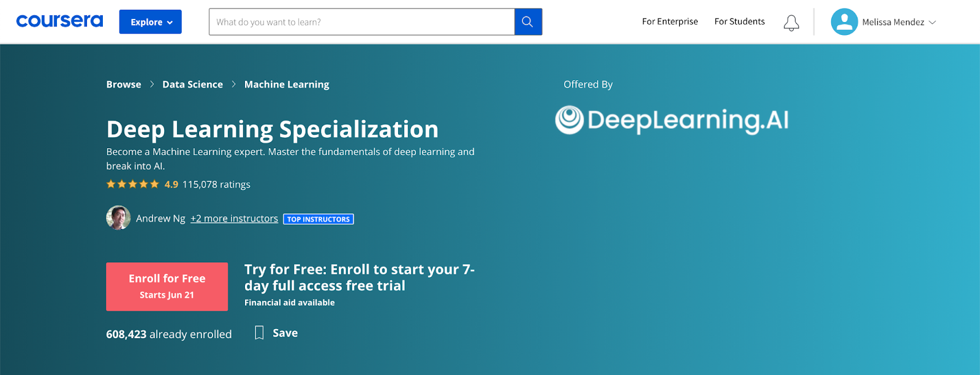The width and height of the screenshot is (980, 375).
Task: Click the Save label
Action: click(x=285, y=333)
